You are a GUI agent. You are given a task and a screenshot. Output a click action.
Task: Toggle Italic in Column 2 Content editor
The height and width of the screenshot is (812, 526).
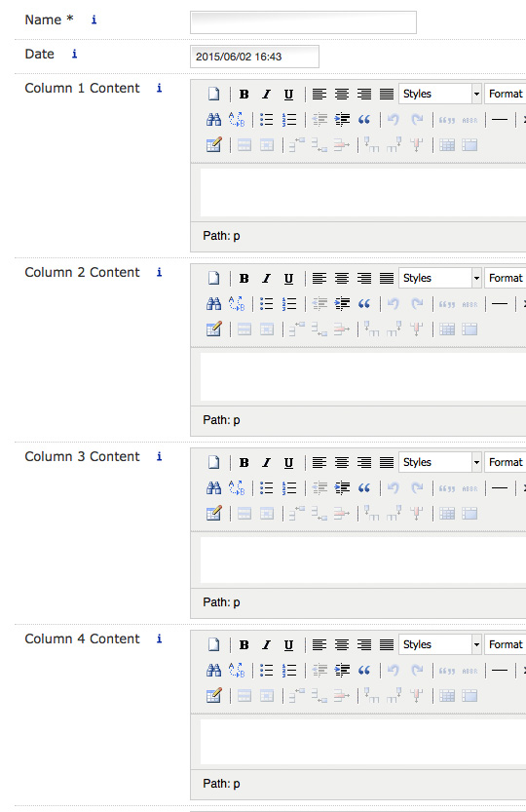266,279
